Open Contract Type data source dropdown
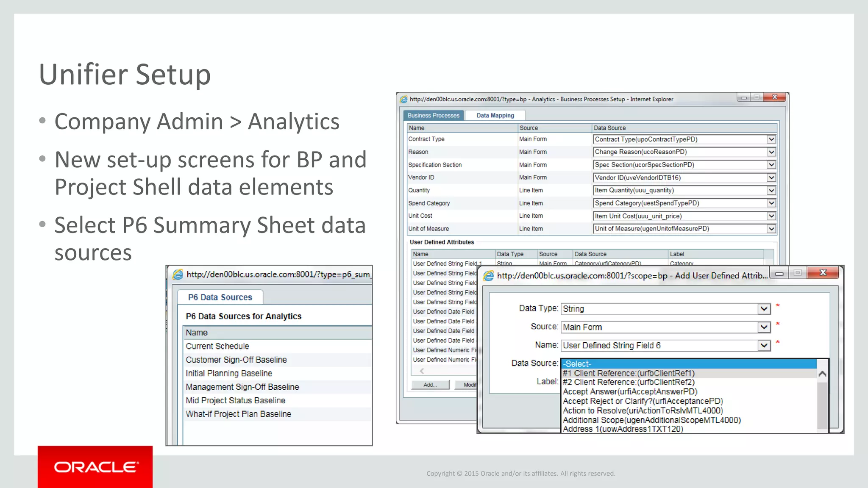 tap(771, 139)
